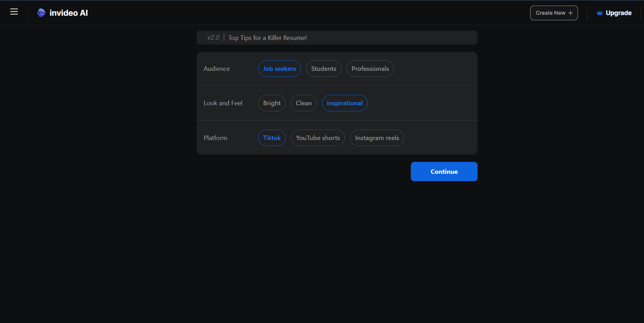Screen dimensions: 644x323
Task: Click the invideo AI logo icon
Action: 41,13
